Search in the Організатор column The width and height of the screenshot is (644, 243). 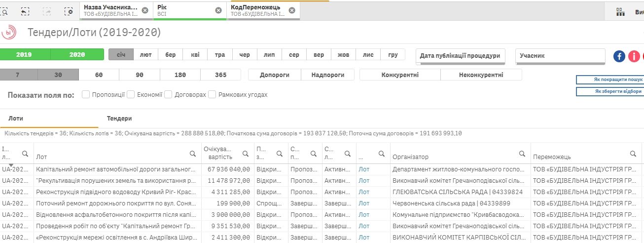(x=522, y=154)
